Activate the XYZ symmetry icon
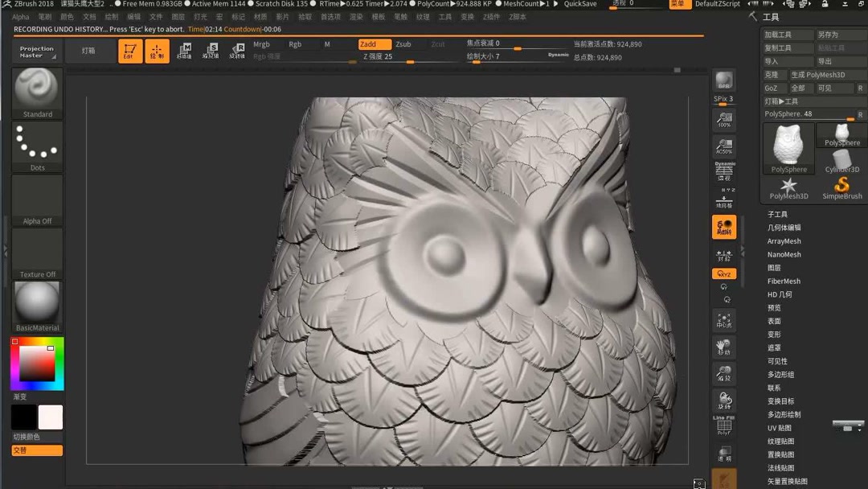This screenshot has width=868, height=489. [723, 273]
